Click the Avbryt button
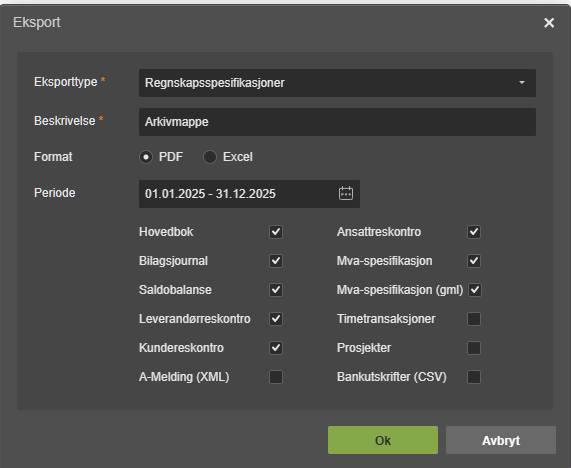The image size is (571, 468). tap(501, 440)
